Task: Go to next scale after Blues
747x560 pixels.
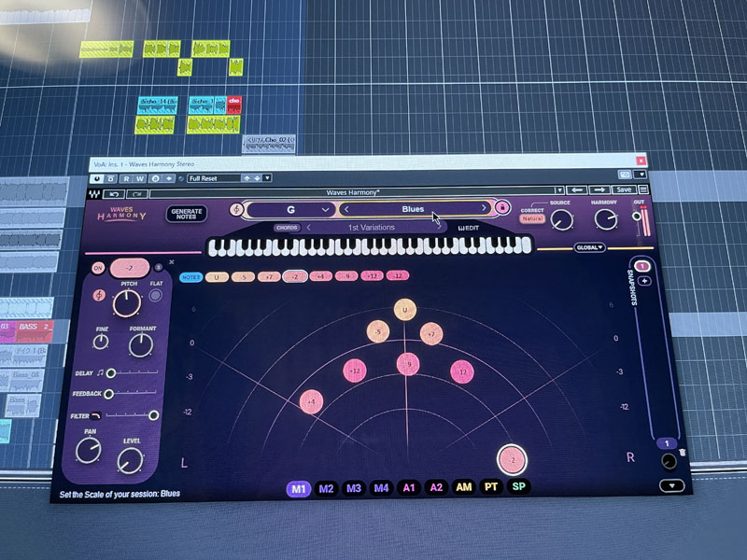Action: [484, 208]
